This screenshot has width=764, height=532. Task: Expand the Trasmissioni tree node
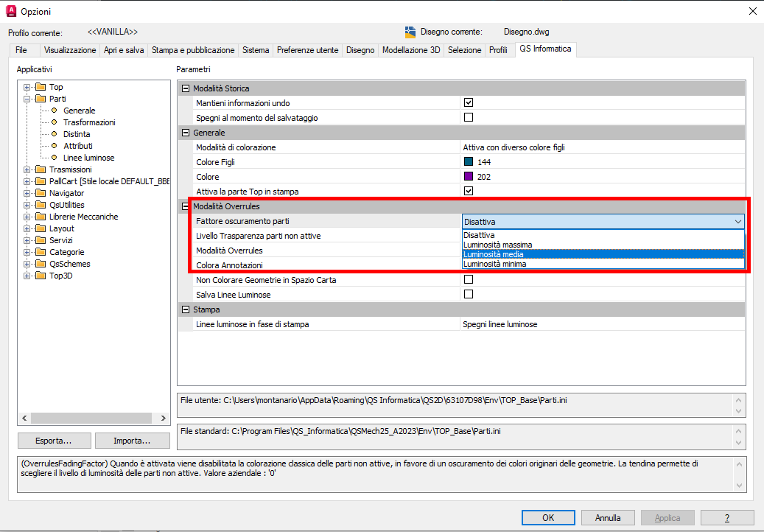27,169
